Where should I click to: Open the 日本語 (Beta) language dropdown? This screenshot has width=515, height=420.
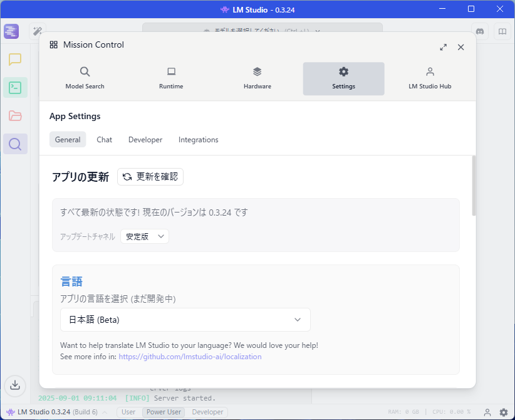click(185, 320)
